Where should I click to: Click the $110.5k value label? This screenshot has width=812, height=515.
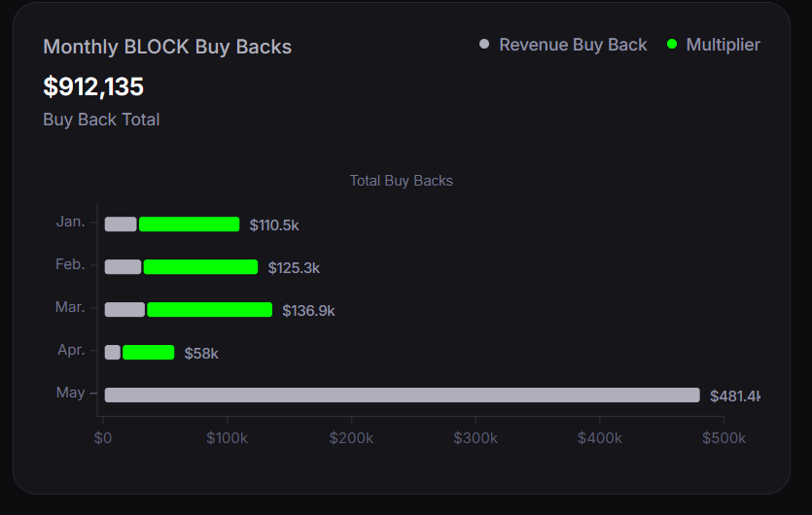click(274, 225)
